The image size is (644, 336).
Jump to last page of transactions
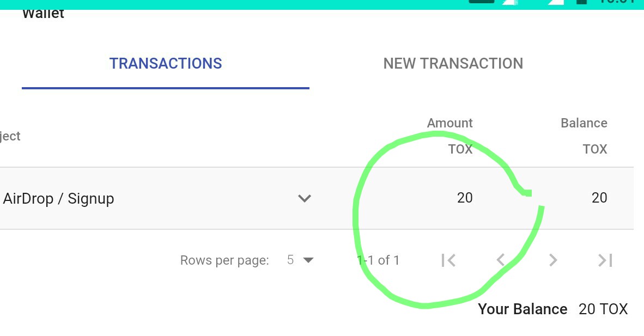pyautogui.click(x=605, y=260)
